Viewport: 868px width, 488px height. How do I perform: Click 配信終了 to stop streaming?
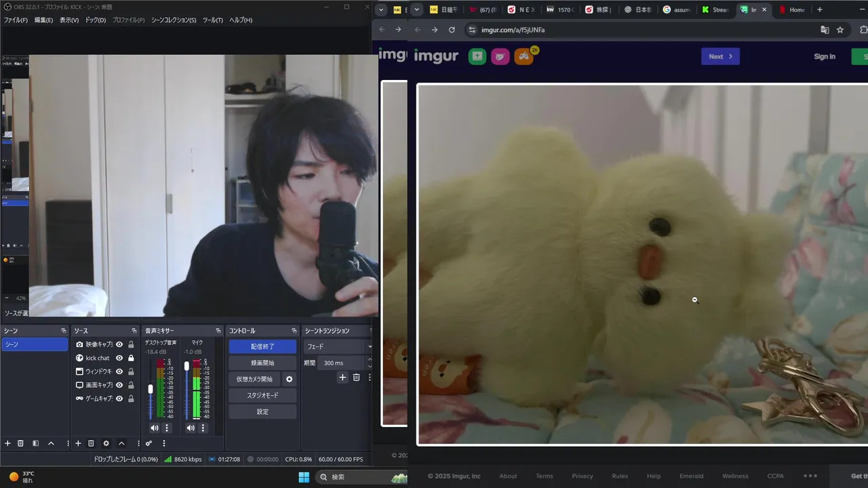point(262,346)
